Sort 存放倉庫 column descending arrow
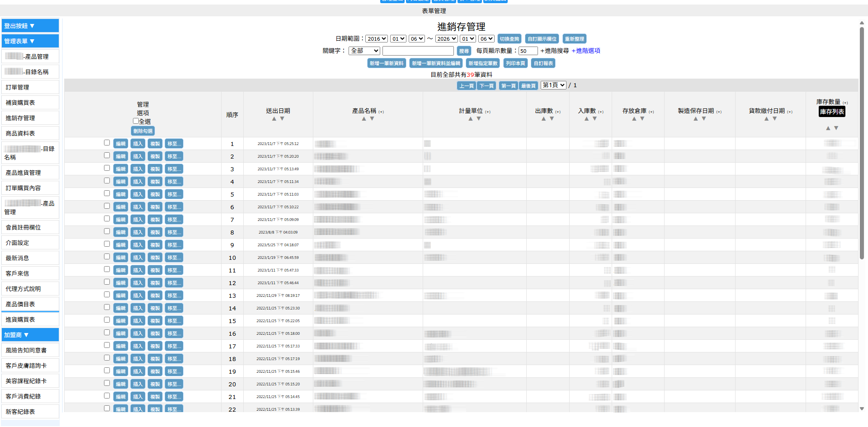This screenshot has width=868, height=427. (642, 119)
